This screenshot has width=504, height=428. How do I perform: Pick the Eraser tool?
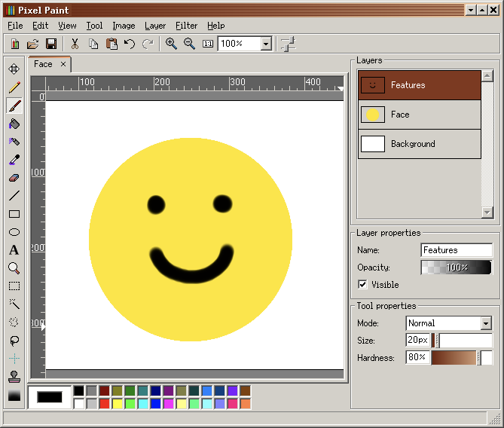coord(14,178)
